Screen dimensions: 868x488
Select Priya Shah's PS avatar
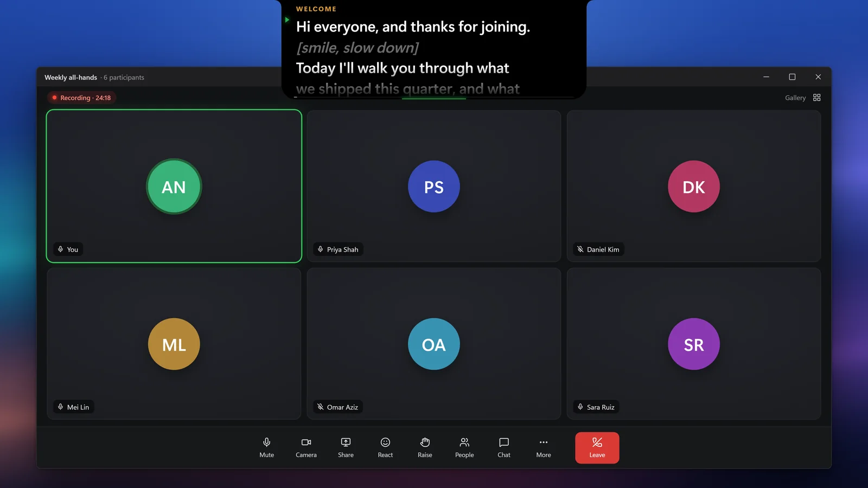434,187
